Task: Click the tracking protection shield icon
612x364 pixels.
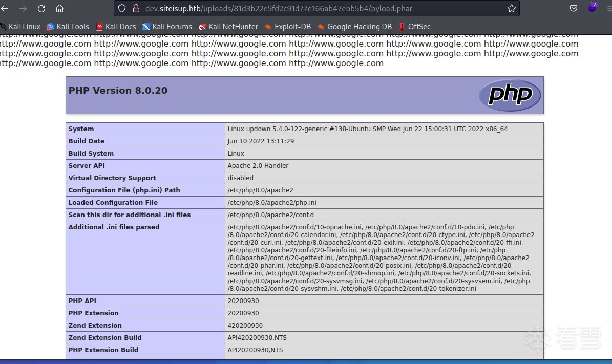Action: pos(122,8)
